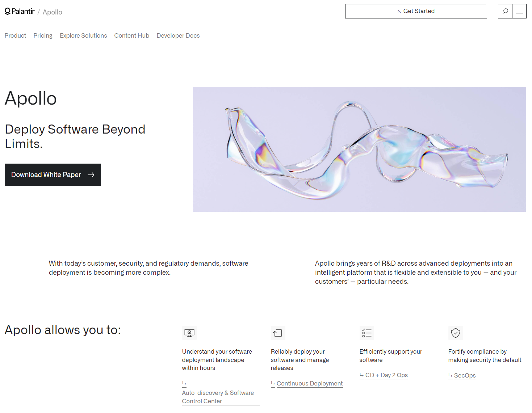This screenshot has height=413, width=532.
Task: Click 'Deploy Software Beyond Limits.' tagline
Action: pyautogui.click(x=75, y=136)
